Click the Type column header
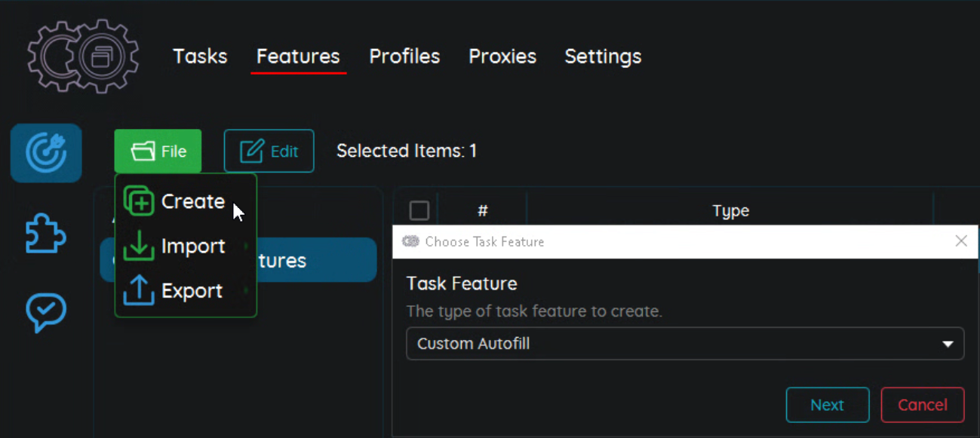Viewport: 980px width, 438px height. 730,211
